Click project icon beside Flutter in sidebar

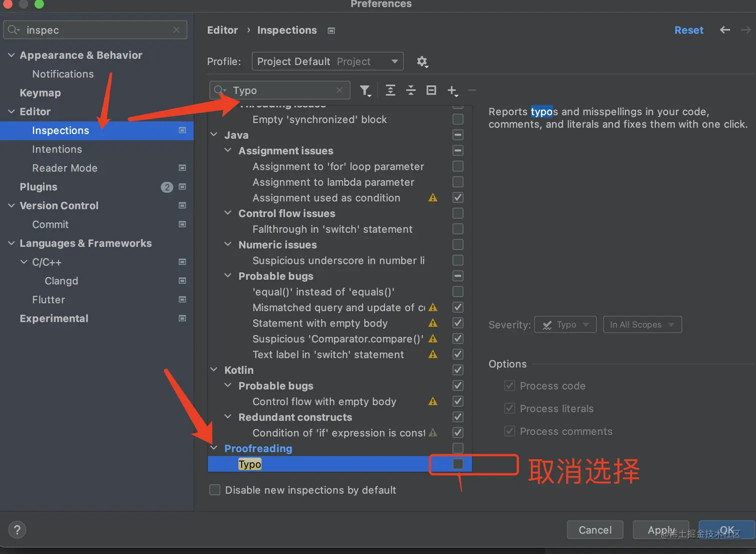point(182,300)
